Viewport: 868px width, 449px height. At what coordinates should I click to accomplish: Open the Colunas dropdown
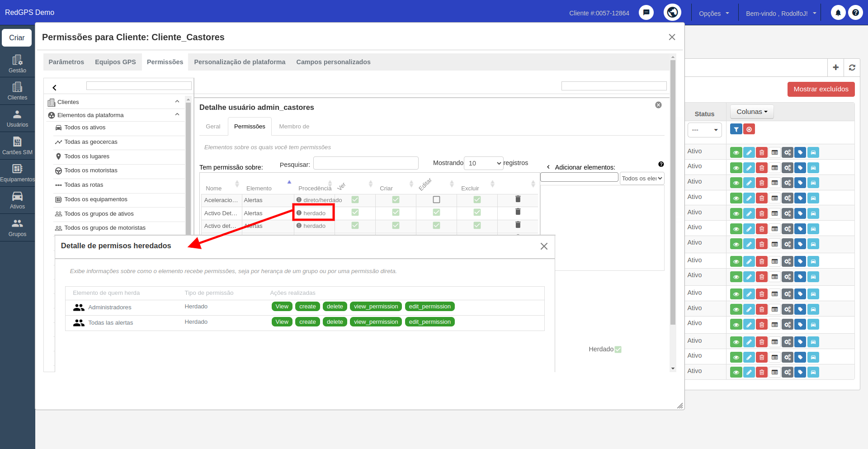coord(752,112)
